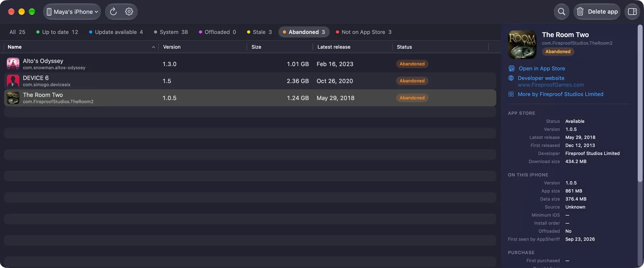Open settings gear in toolbar
The image size is (644, 268).
[x=129, y=12]
